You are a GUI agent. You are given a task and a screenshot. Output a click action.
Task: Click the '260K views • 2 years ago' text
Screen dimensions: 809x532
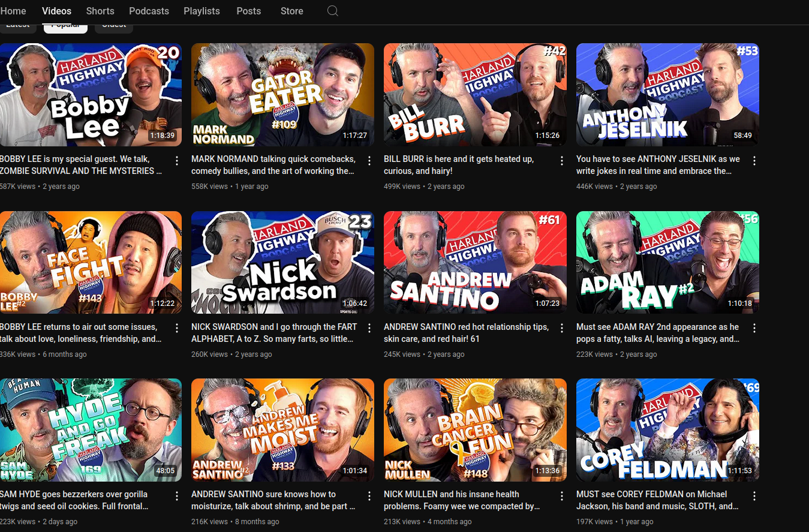click(231, 354)
